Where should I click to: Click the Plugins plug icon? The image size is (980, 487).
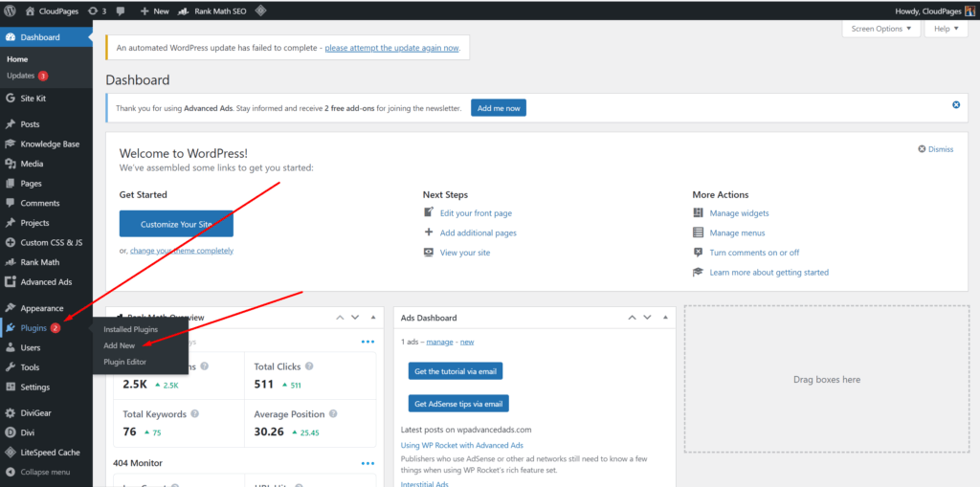(11, 327)
